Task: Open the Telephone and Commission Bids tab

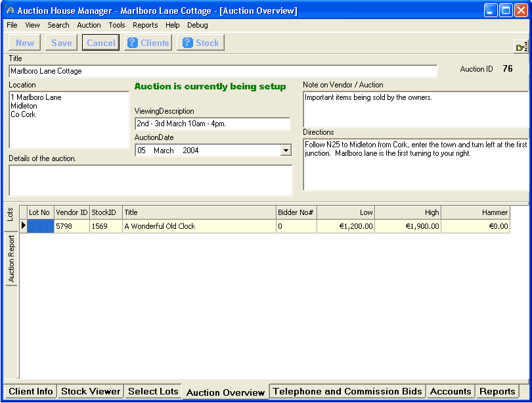Action: pos(347,391)
